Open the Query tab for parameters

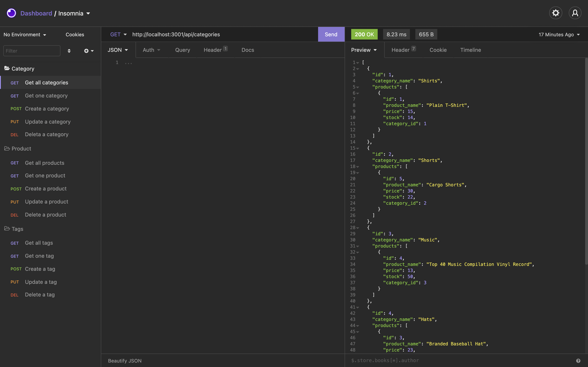click(183, 50)
